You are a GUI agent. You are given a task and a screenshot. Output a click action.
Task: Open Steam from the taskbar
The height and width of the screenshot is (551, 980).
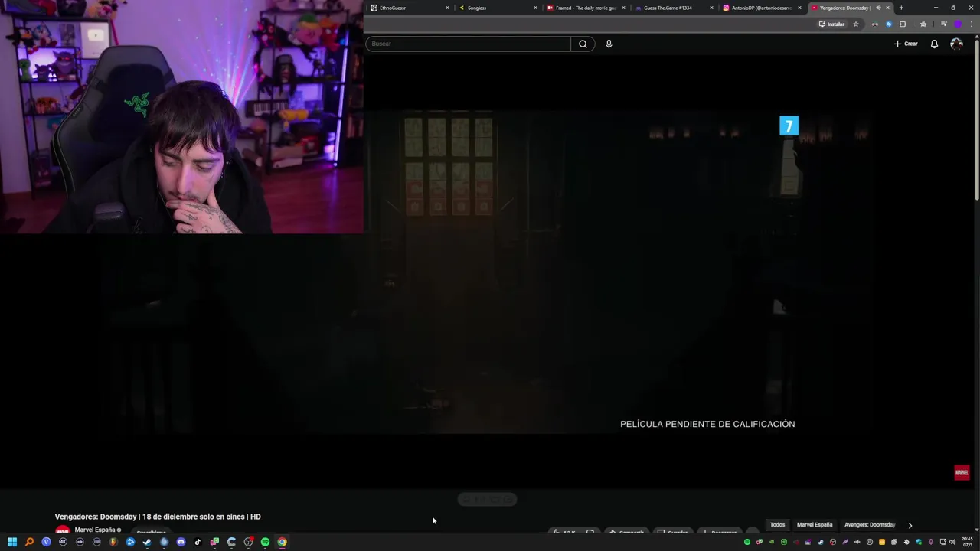coord(147,542)
